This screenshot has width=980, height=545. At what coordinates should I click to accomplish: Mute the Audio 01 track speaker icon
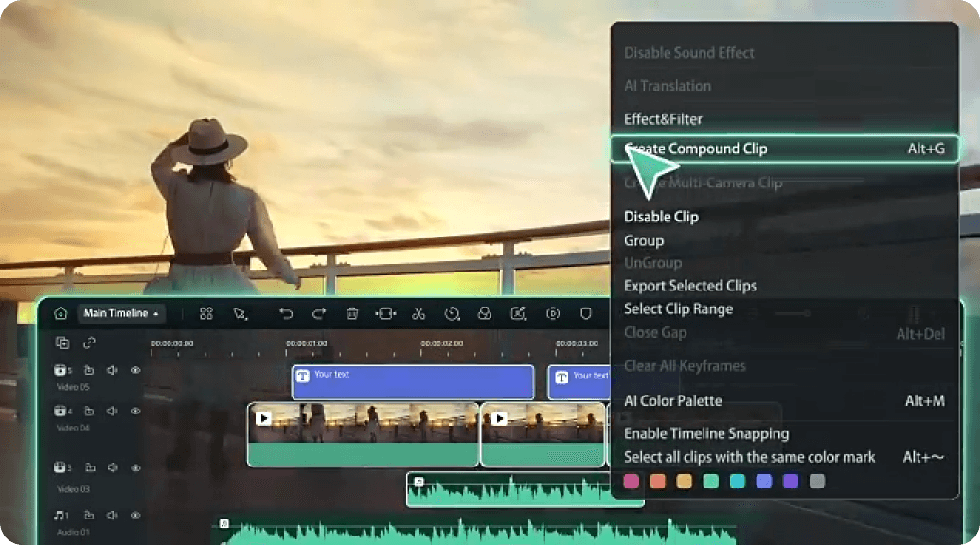pos(111,515)
